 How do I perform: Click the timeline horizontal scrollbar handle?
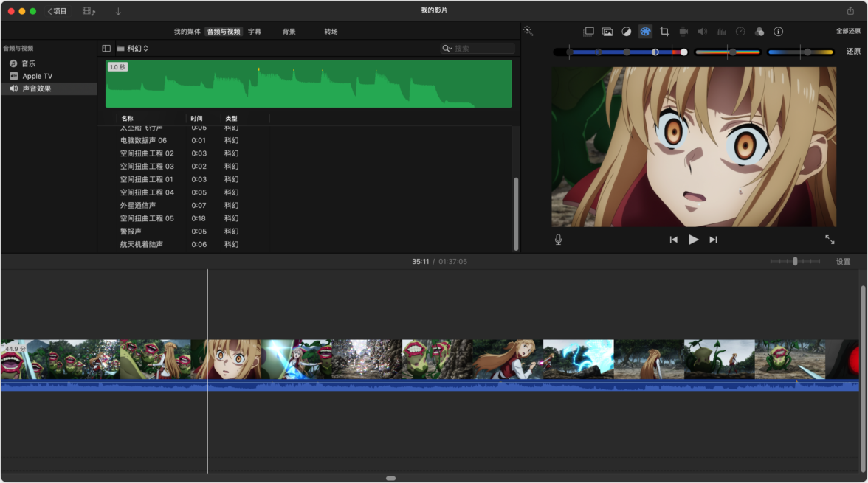pos(391,478)
